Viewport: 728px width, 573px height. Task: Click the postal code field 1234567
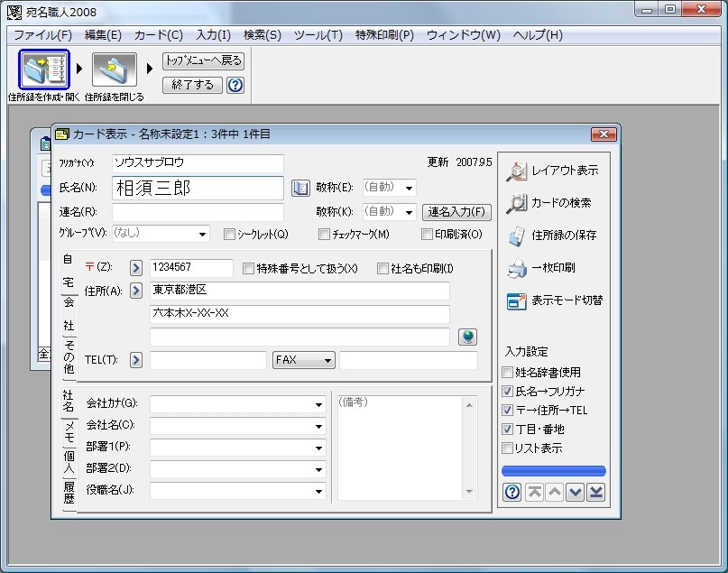pyautogui.click(x=191, y=267)
